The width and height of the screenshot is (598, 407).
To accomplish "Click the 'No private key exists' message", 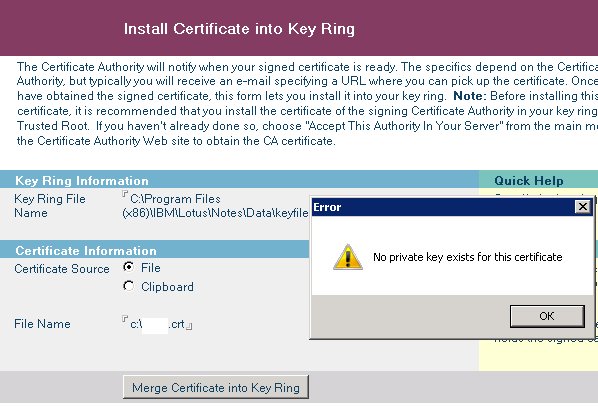I will 468,257.
